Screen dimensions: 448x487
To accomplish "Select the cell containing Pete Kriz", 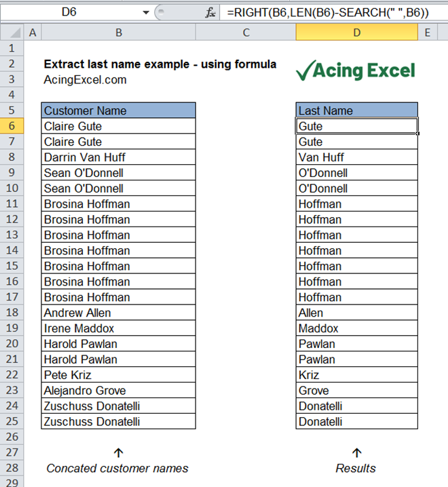I will (x=119, y=375).
